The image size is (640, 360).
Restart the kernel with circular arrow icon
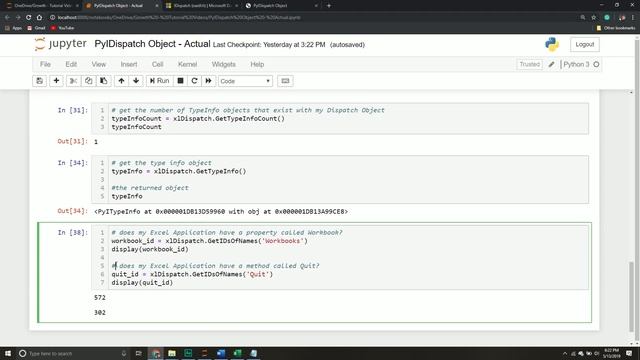coord(194,81)
